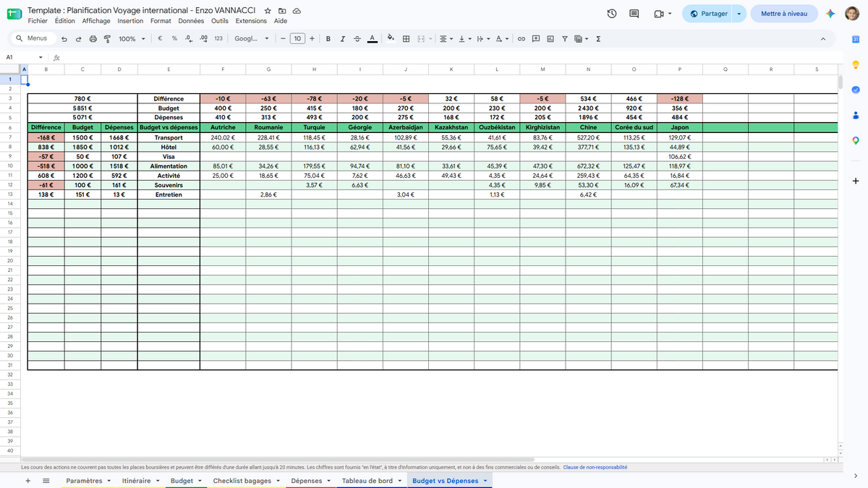The image size is (868, 488).
Task: Toggle italic formatting
Action: pos(343,39)
